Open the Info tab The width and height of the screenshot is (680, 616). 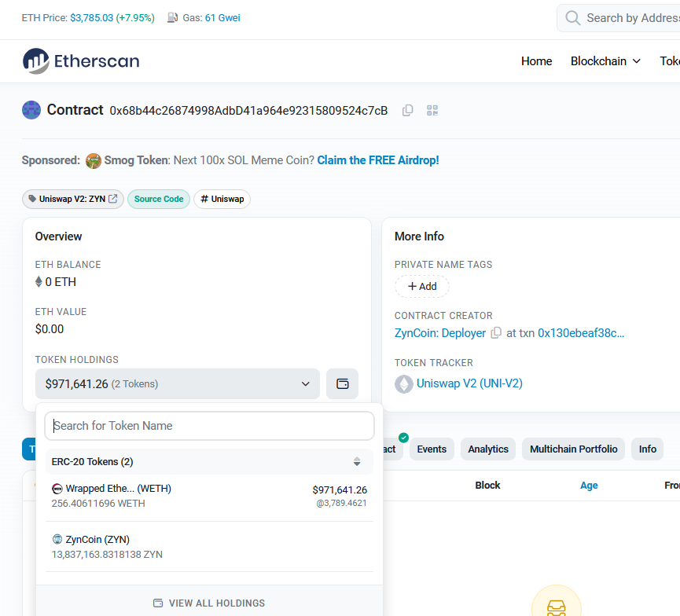coord(648,449)
